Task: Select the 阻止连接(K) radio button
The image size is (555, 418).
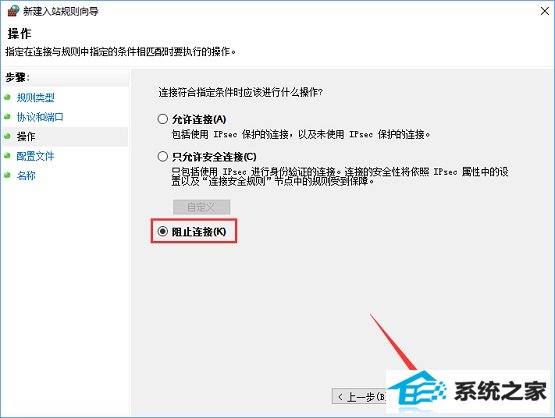Action: [x=162, y=231]
